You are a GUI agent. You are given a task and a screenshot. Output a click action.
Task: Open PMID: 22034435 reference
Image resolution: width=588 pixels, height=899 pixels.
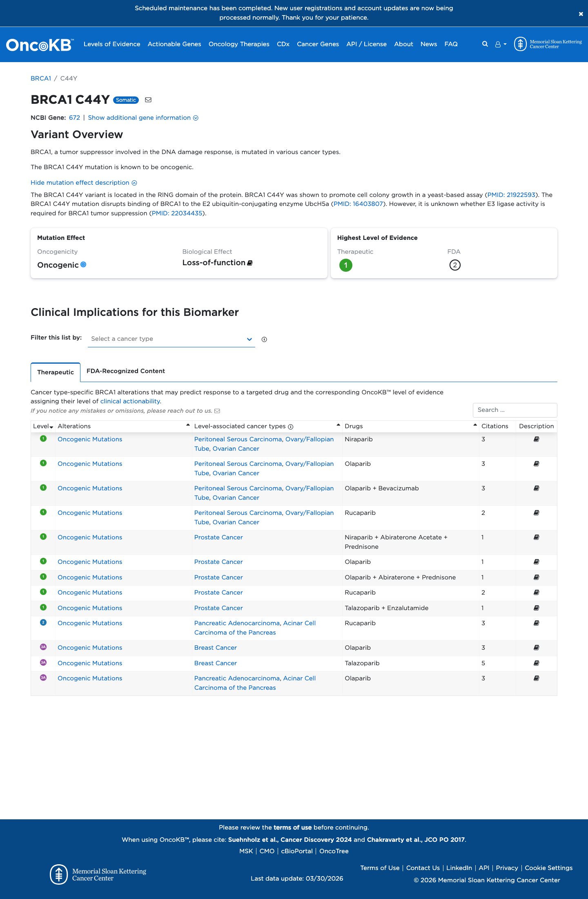click(177, 213)
